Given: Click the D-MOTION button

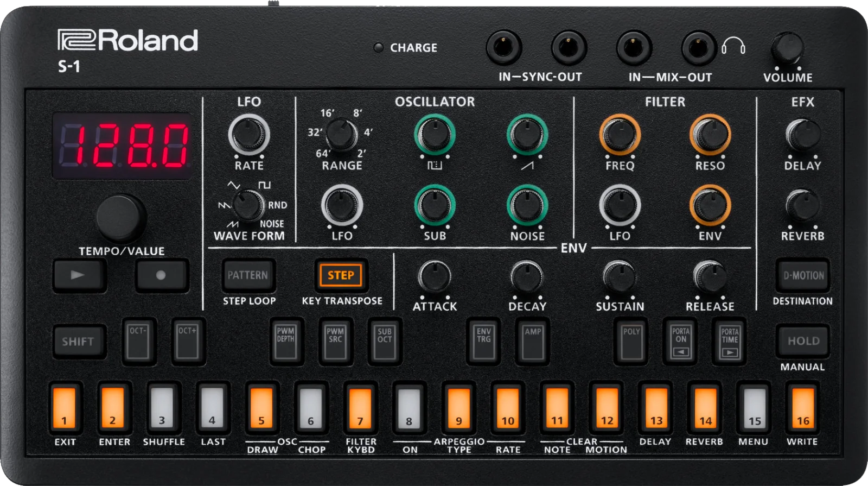Looking at the screenshot, I should pyautogui.click(x=803, y=275).
